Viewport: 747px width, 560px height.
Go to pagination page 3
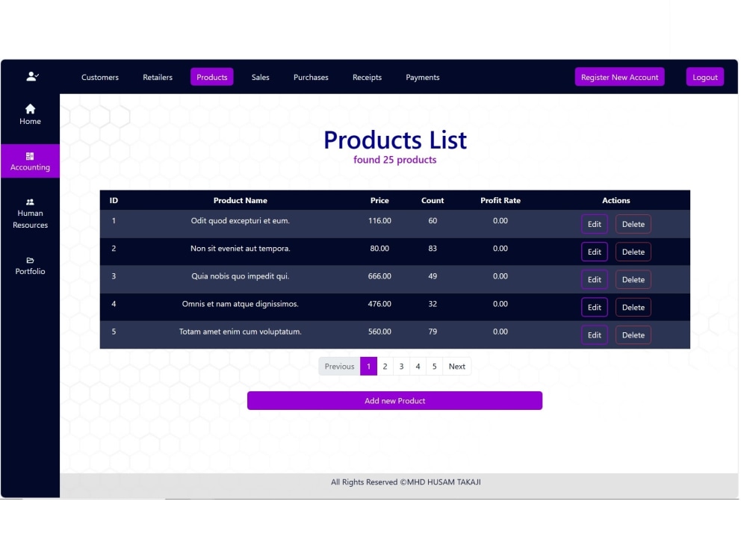tap(401, 366)
